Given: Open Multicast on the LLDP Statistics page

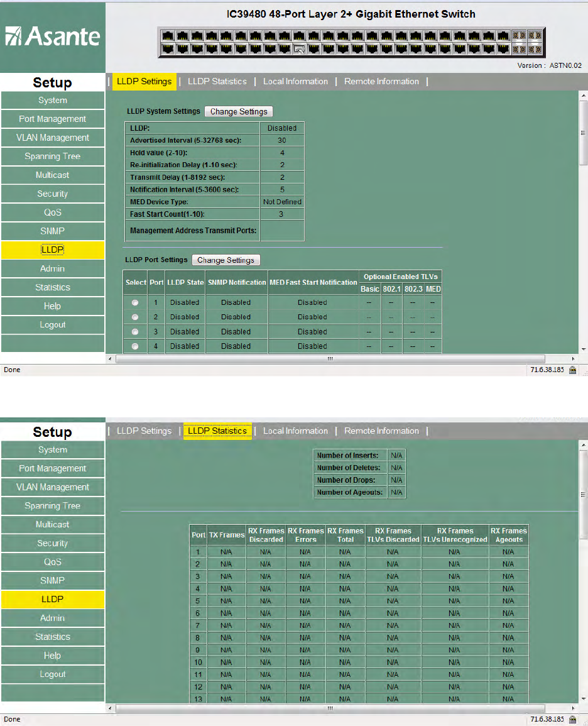Looking at the screenshot, I should pos(53,525).
